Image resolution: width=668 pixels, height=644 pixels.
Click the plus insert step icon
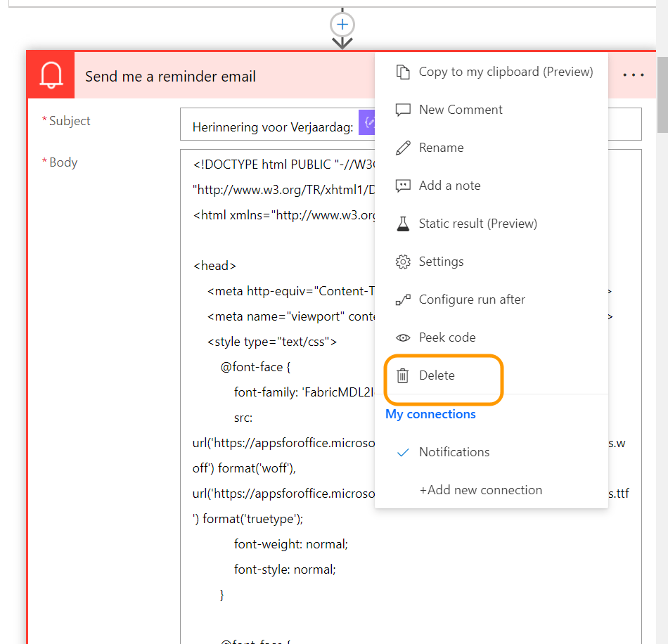tap(342, 25)
